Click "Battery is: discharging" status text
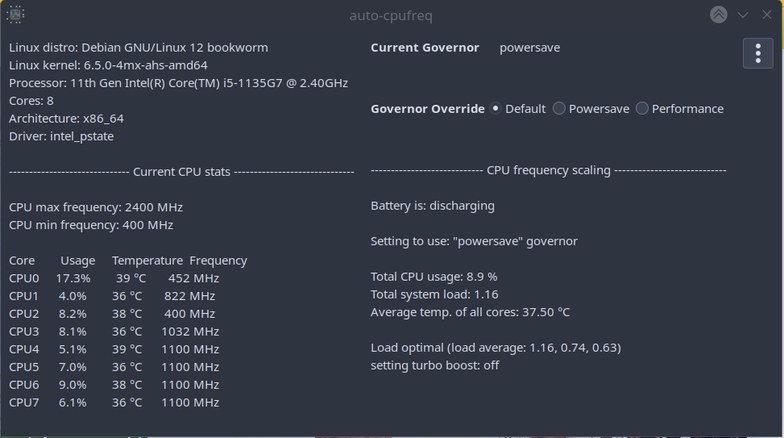This screenshot has width=784, height=438. 432,206
